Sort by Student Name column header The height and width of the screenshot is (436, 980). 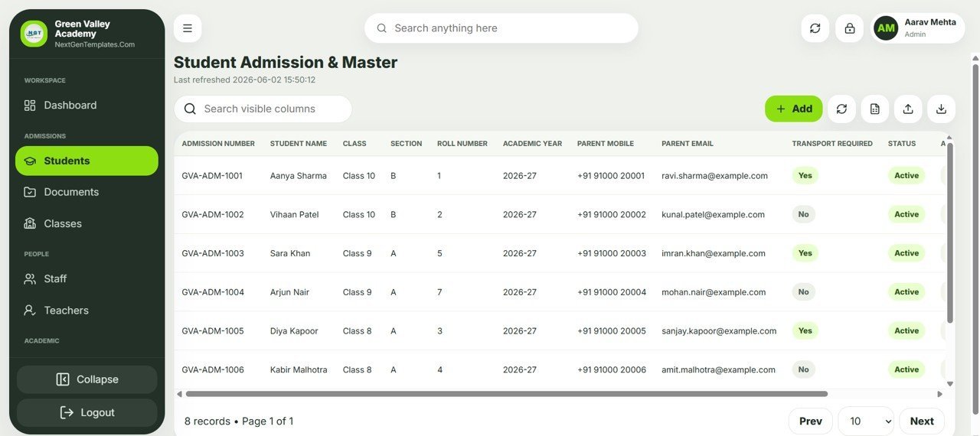(x=299, y=144)
